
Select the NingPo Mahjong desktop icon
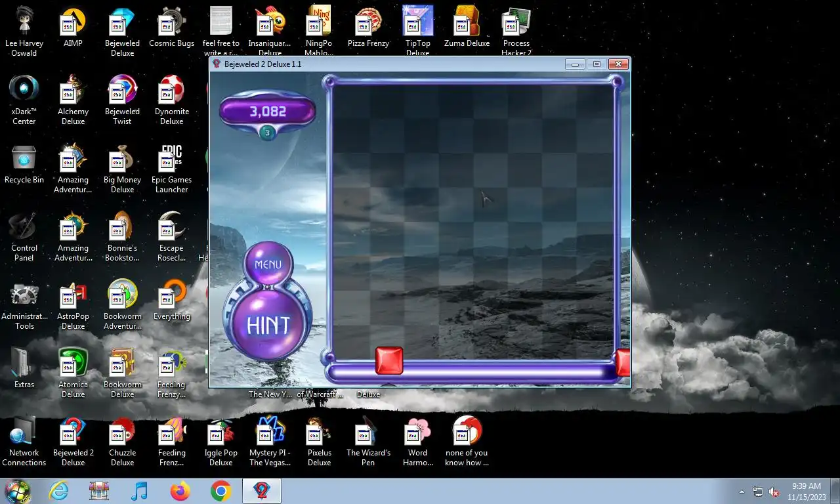tap(319, 31)
